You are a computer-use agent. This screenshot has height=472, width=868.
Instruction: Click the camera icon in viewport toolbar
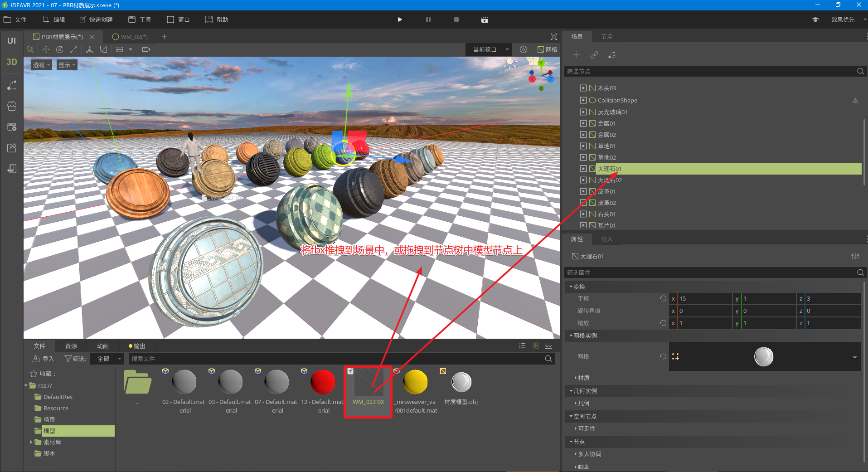click(x=145, y=49)
